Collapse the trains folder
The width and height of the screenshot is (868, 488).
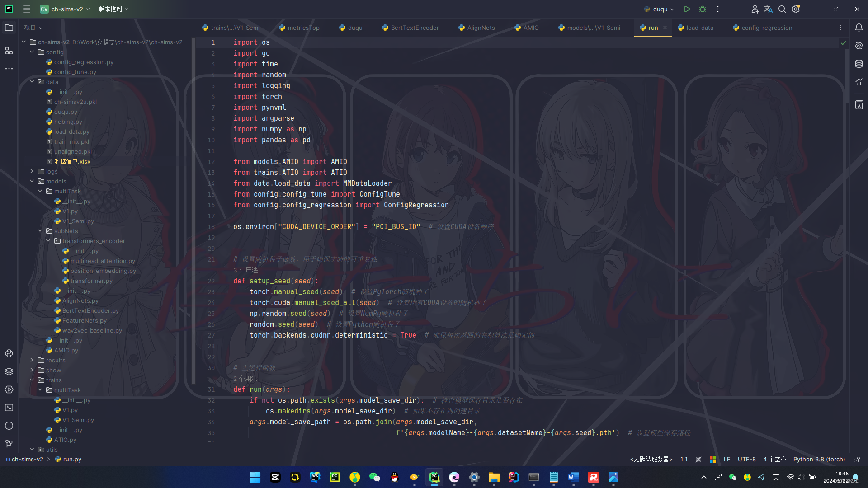click(x=32, y=380)
